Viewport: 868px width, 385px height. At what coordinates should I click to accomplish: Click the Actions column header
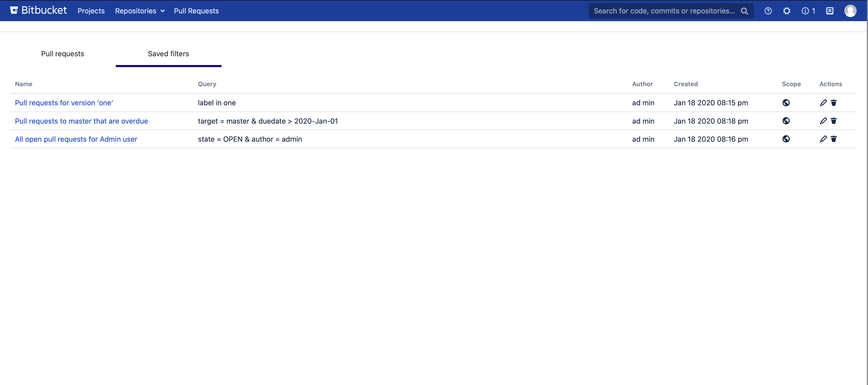coord(831,84)
